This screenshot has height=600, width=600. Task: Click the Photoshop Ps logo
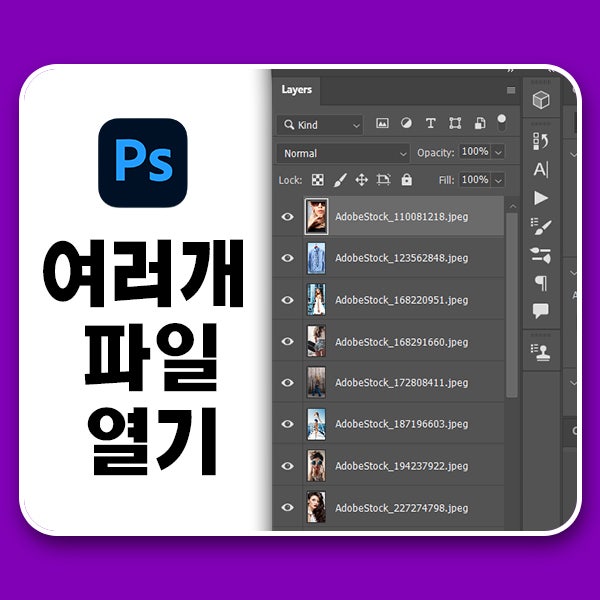pyautogui.click(x=143, y=163)
